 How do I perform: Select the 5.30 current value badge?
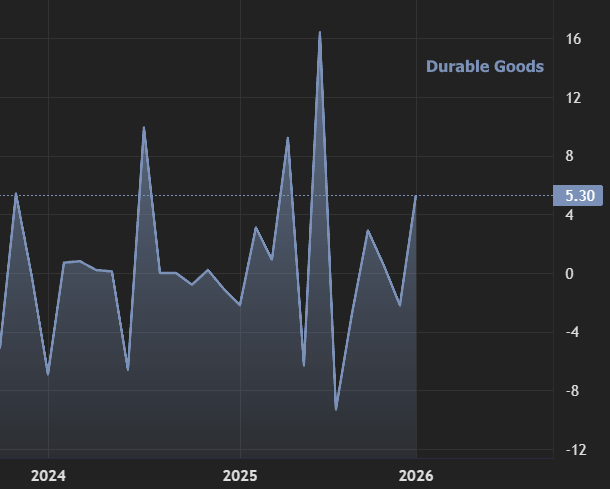point(578,196)
